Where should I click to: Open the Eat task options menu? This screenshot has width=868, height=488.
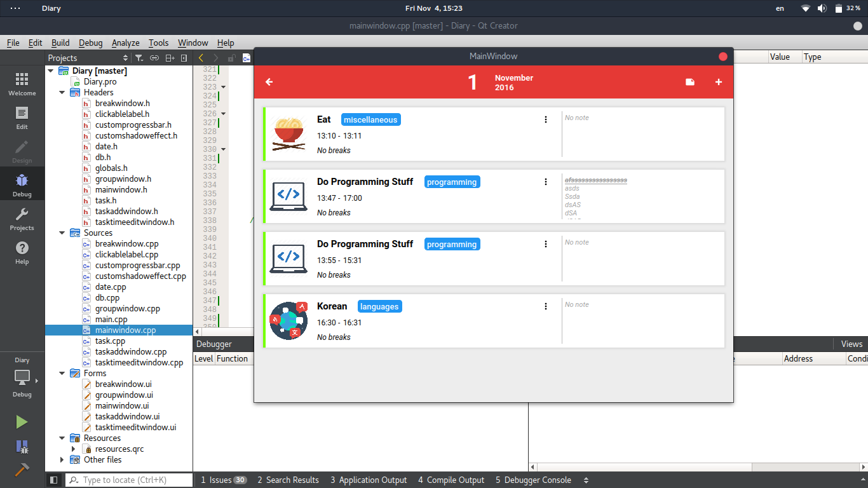545,119
